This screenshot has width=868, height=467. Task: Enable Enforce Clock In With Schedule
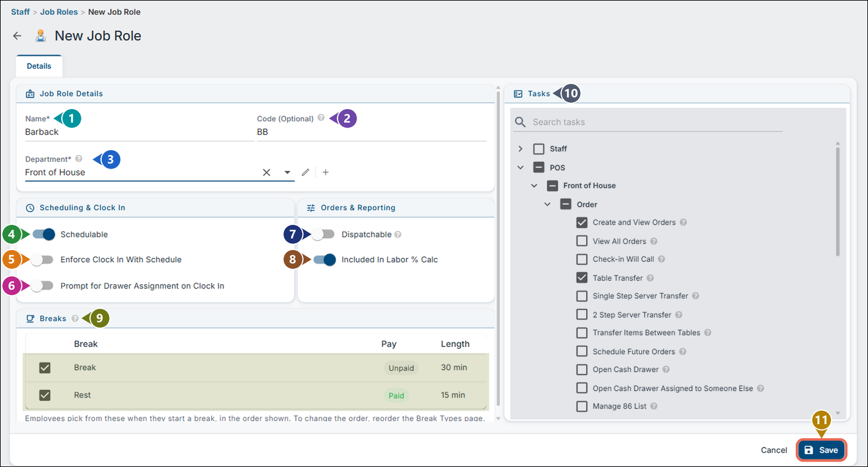pyautogui.click(x=42, y=260)
